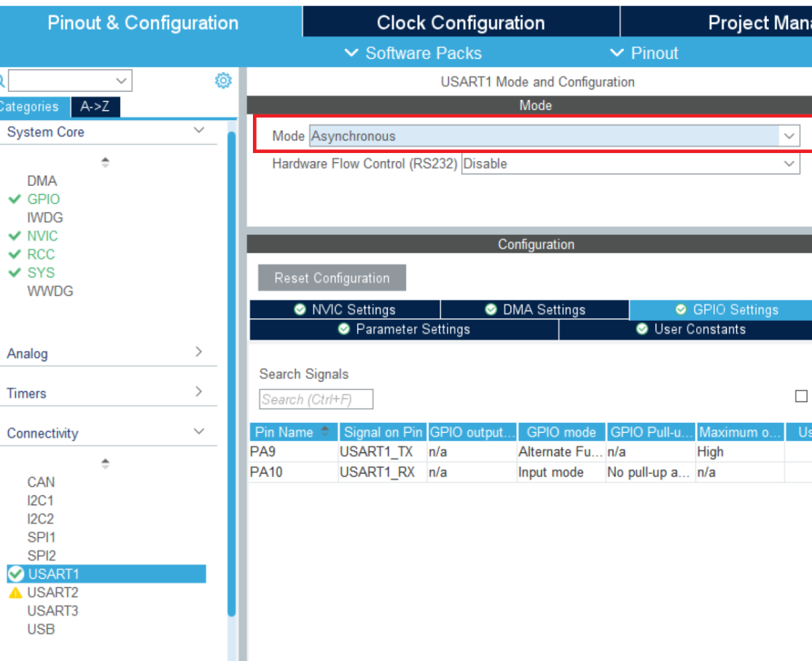Image resolution: width=812 pixels, height=661 pixels.
Task: Select I2C1 under Connectivity
Action: pos(40,501)
